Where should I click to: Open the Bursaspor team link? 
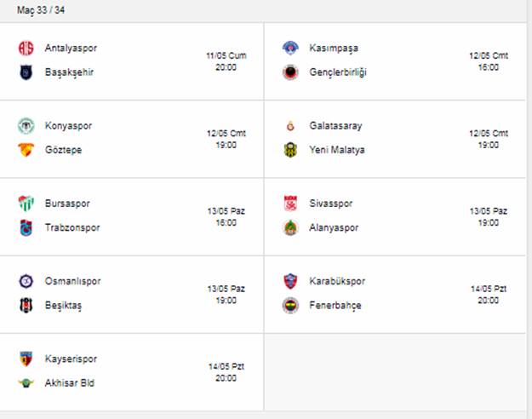67,204
